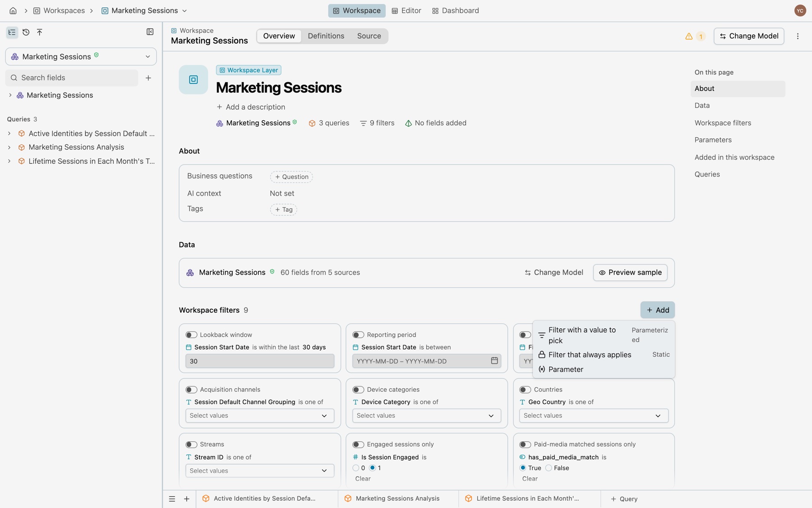Expand the Marketing Sessions Analysis query
812x508 pixels.
point(9,147)
